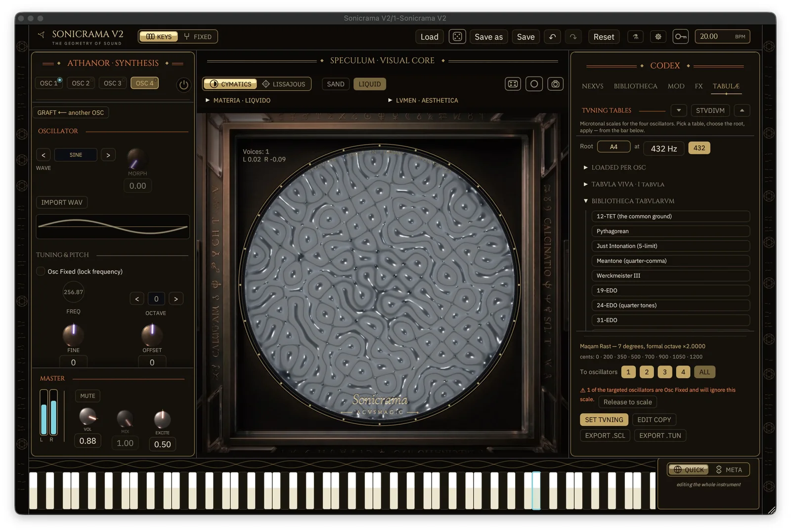
Task: Click the Save button
Action: [526, 37]
